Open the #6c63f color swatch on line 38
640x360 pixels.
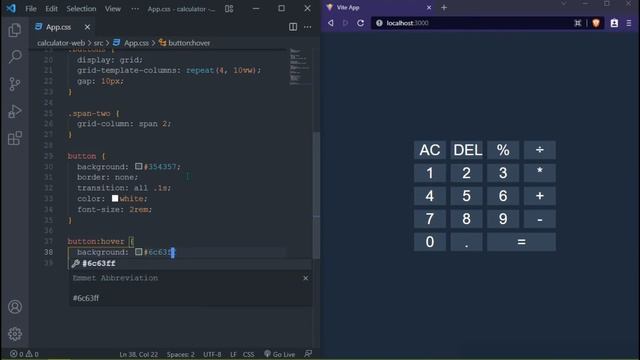(139, 252)
